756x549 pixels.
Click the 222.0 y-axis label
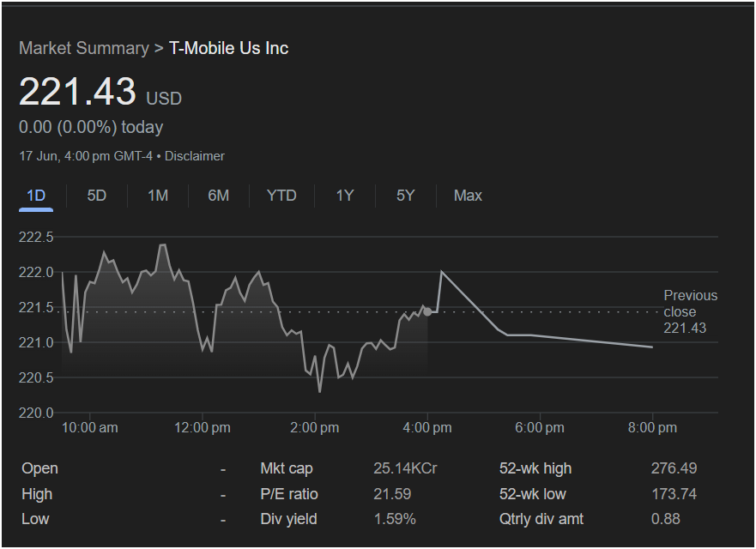(36, 272)
